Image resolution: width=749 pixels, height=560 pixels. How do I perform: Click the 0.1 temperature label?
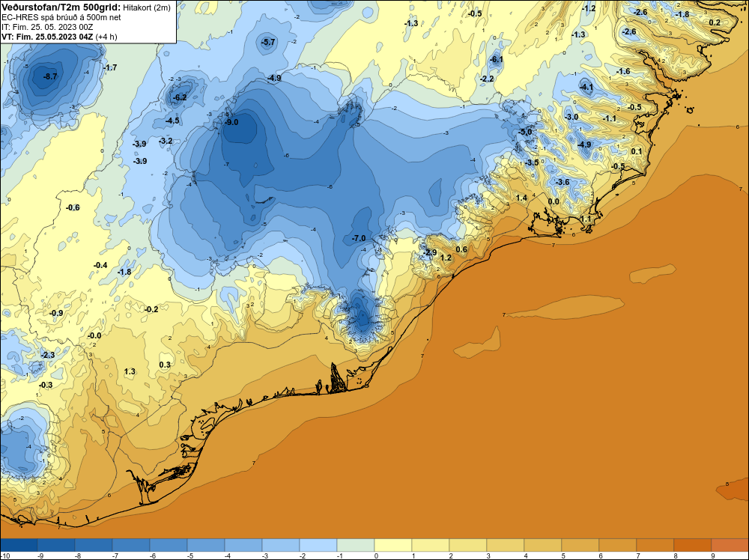tap(636, 151)
